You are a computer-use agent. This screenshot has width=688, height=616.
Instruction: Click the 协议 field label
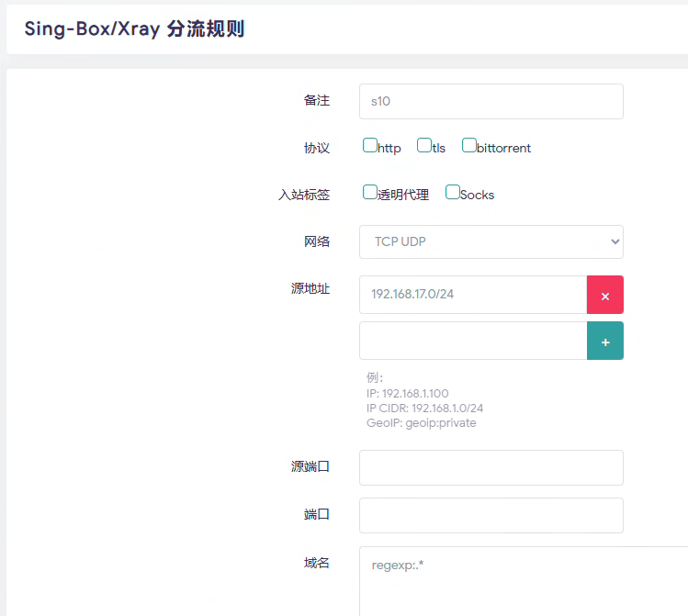pos(317,148)
